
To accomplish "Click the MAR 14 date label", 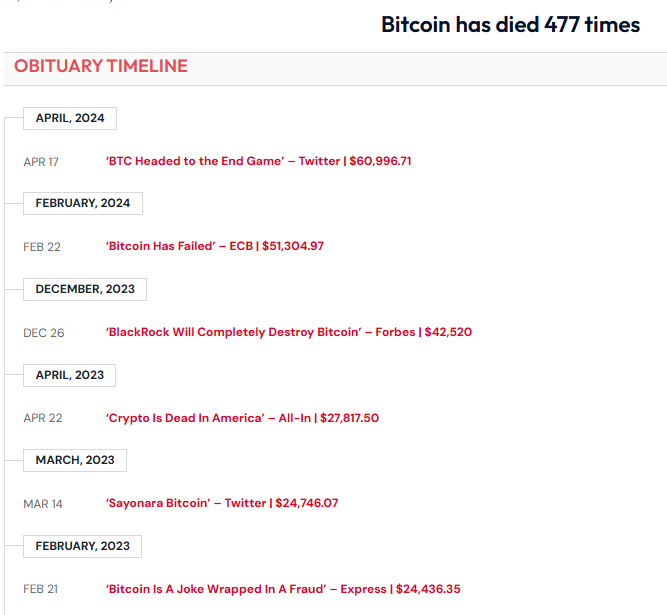I will (43, 504).
